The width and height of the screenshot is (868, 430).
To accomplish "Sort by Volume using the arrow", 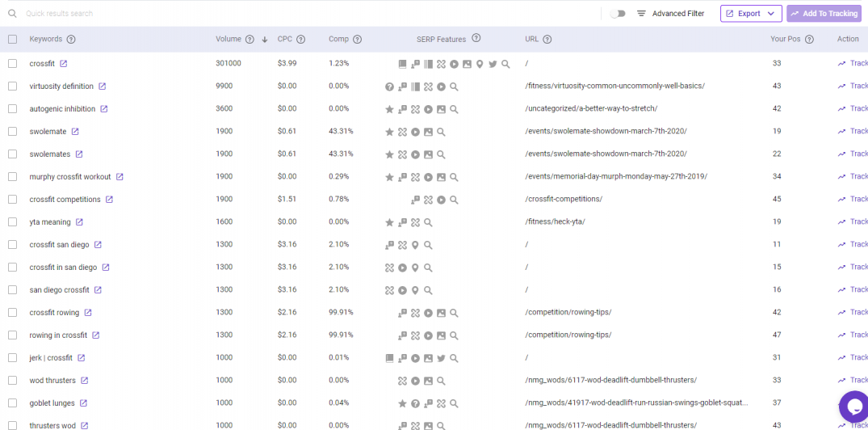I will point(265,40).
